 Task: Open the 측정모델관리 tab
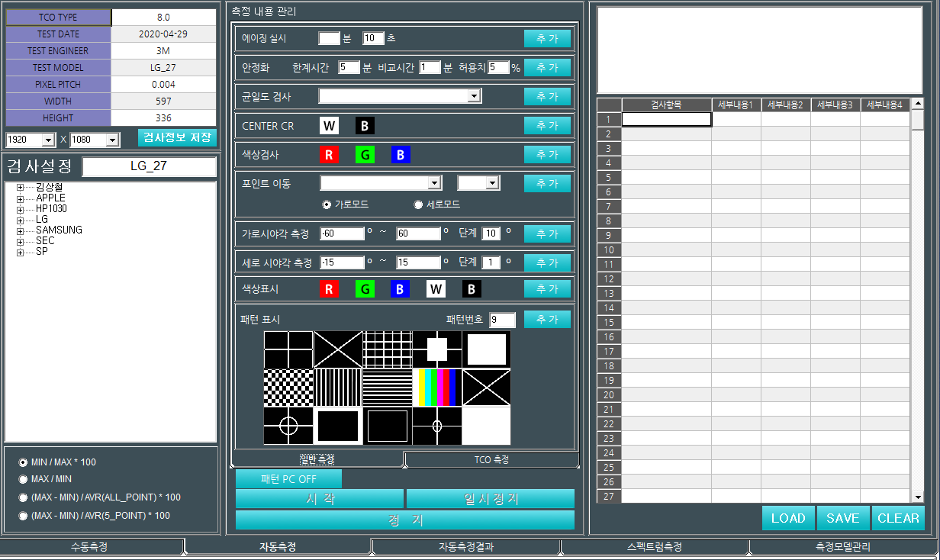coord(843,547)
